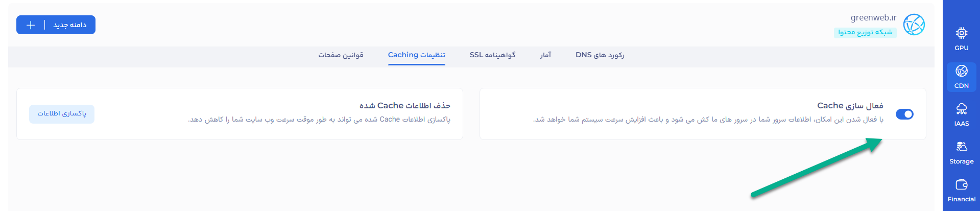Click the greenweb.ir domain name

pyautogui.click(x=873, y=18)
